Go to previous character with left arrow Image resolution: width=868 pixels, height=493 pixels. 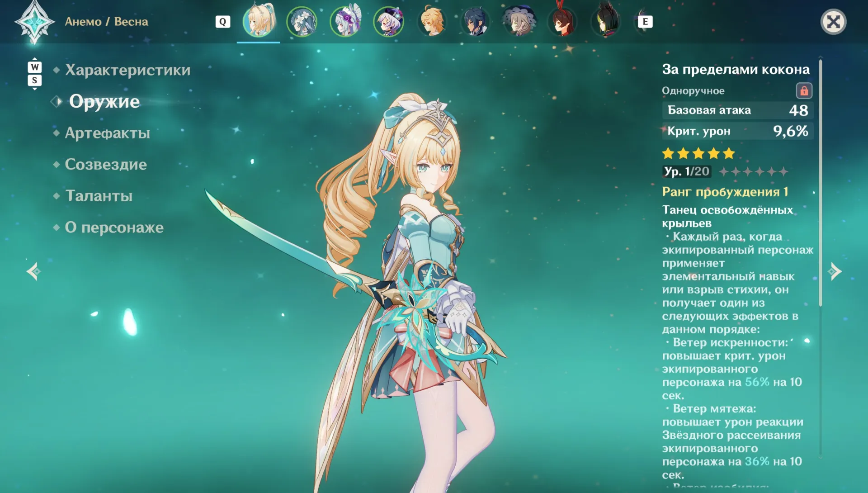point(34,271)
